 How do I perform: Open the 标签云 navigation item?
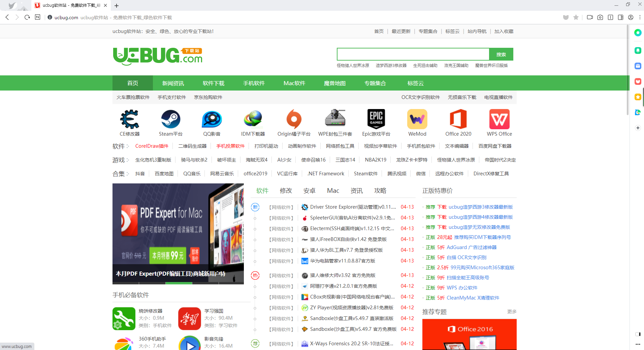click(416, 83)
